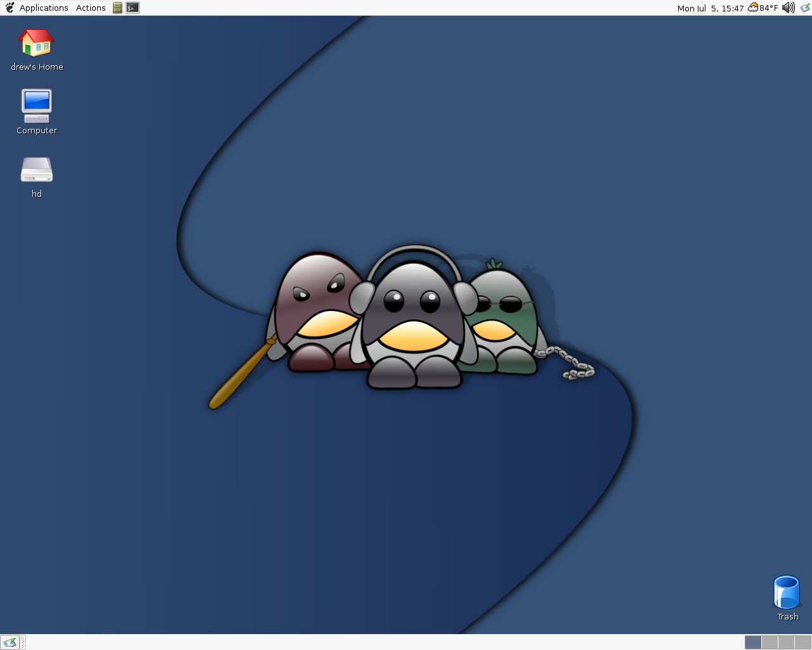812x650 pixels.
Task: Open the Actions menu
Action: pos(91,8)
